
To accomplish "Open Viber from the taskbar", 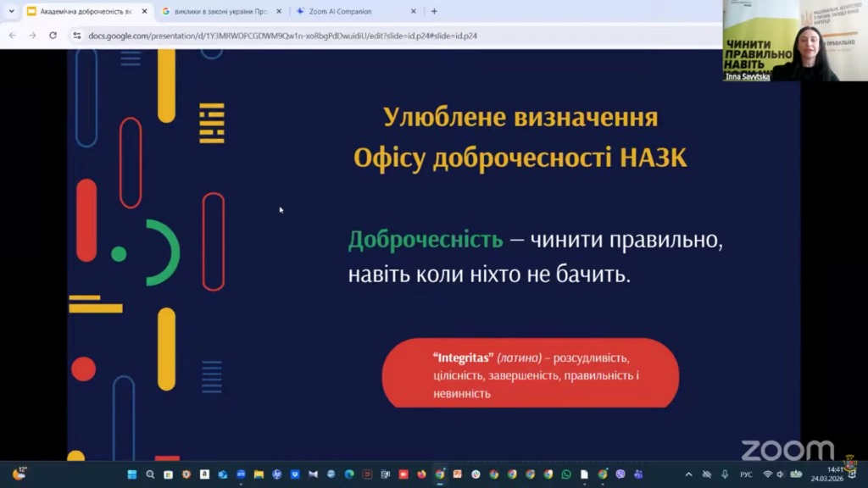I will [620, 474].
